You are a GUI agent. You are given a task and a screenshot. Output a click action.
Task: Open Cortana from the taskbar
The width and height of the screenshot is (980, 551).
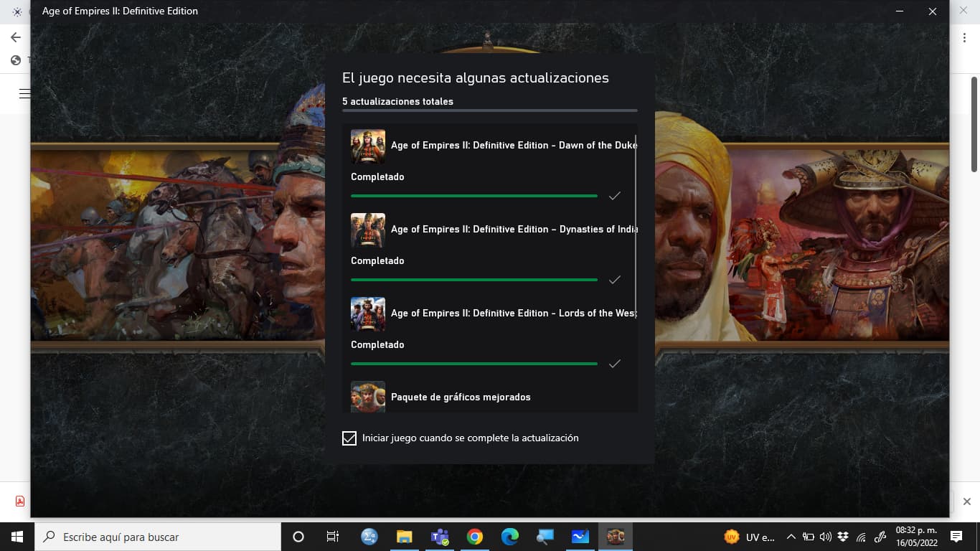(x=298, y=537)
